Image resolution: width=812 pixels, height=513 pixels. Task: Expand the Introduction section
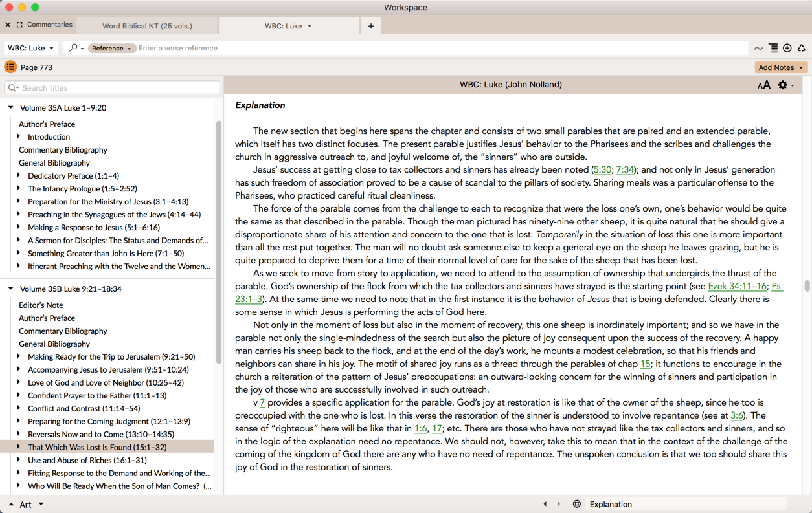[x=19, y=136]
